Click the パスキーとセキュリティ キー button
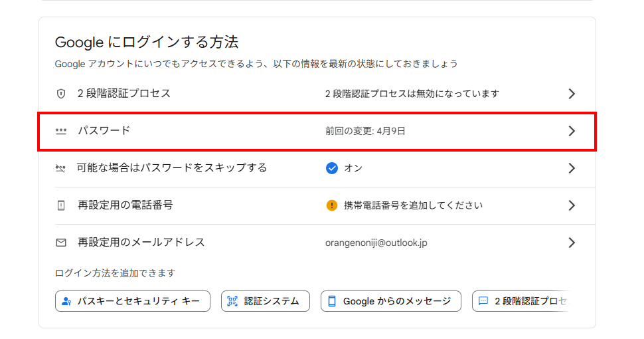The image size is (644, 339). [133, 301]
